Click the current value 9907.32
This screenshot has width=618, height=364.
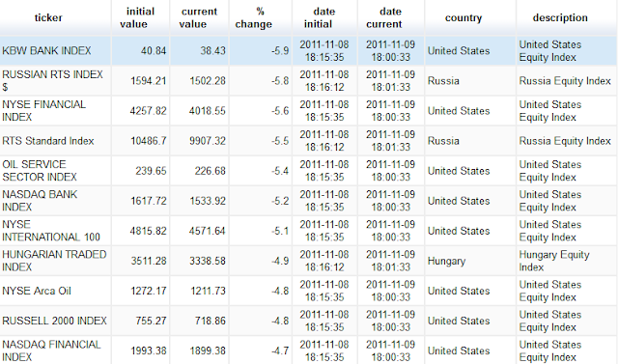click(208, 141)
